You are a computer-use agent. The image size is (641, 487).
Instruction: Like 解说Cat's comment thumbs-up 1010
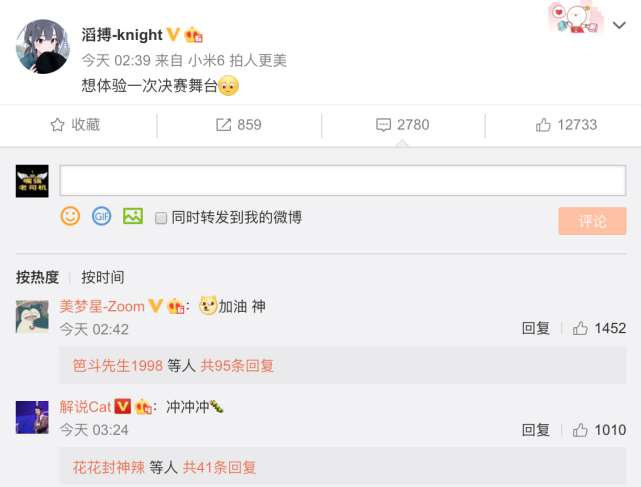click(x=580, y=430)
